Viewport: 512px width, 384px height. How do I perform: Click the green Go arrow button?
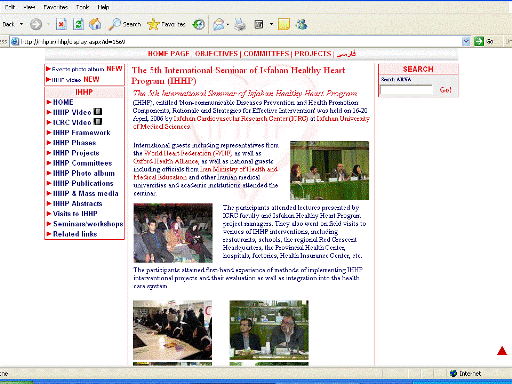click(479, 42)
